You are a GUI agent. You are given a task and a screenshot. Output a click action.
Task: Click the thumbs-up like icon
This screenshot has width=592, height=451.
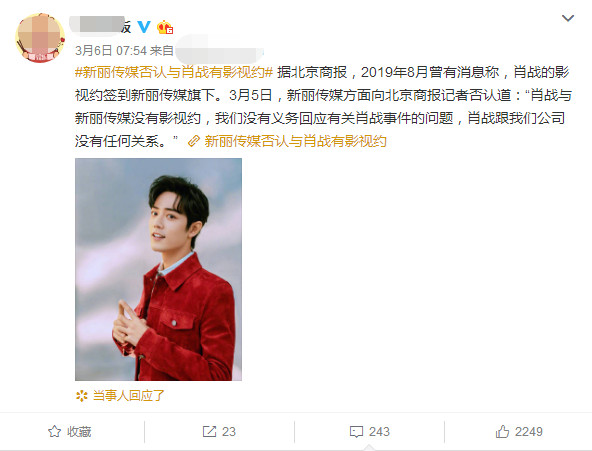click(x=502, y=431)
